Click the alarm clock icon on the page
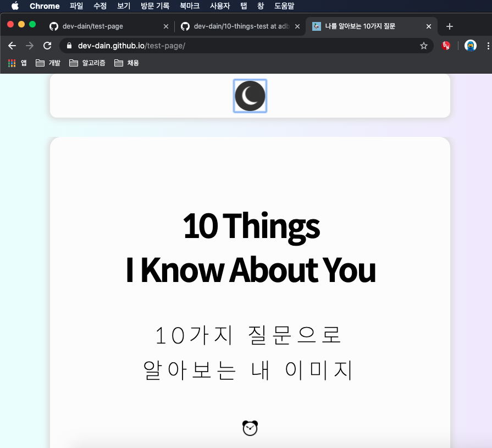The image size is (492, 448). pyautogui.click(x=250, y=428)
